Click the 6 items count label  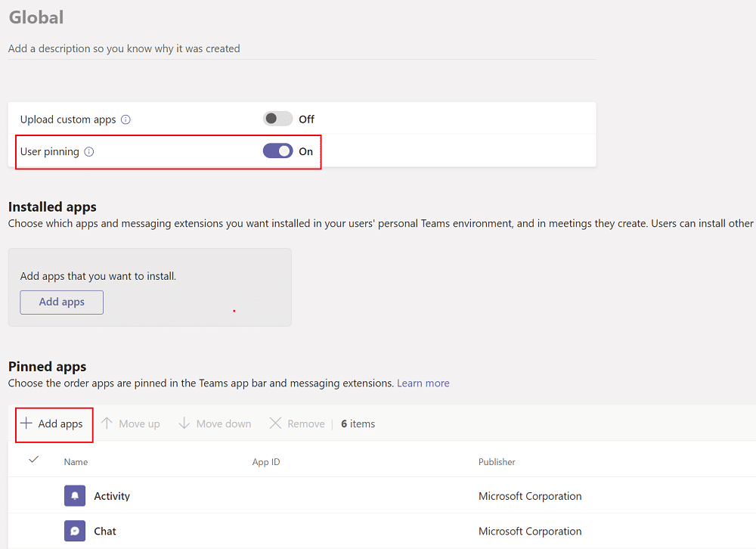(358, 423)
